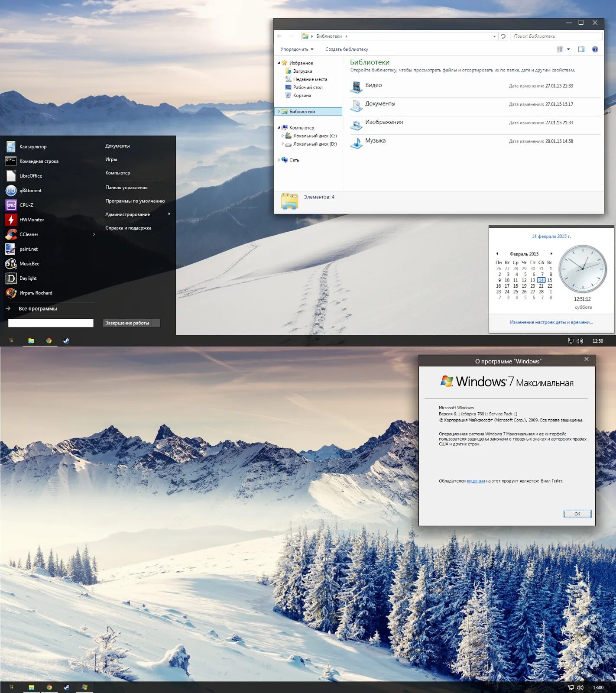Screen dimensions: 616x693
Task: Open the Изображения library
Action: pos(475,125)
